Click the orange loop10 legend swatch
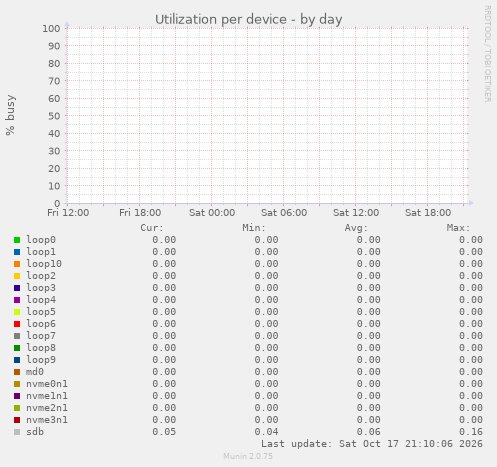This screenshot has height=467, width=497. click(x=17, y=264)
